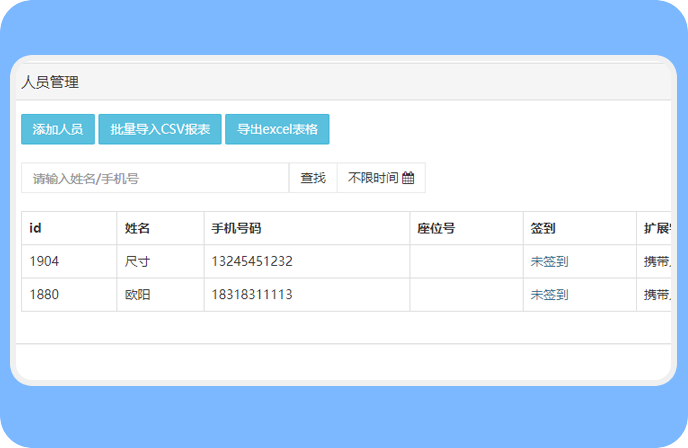Select id cell 1904
Image resolution: width=688 pixels, height=448 pixels.
[69, 262]
